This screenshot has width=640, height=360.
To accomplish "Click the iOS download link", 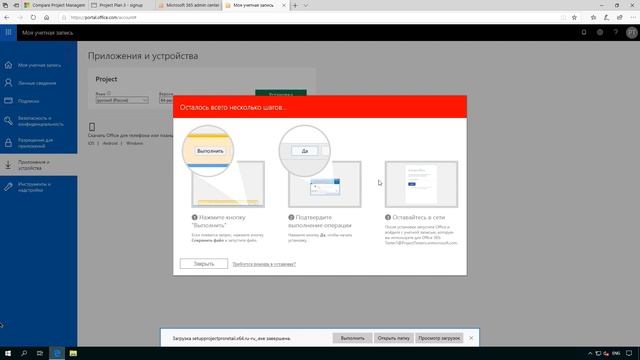I will [91, 143].
